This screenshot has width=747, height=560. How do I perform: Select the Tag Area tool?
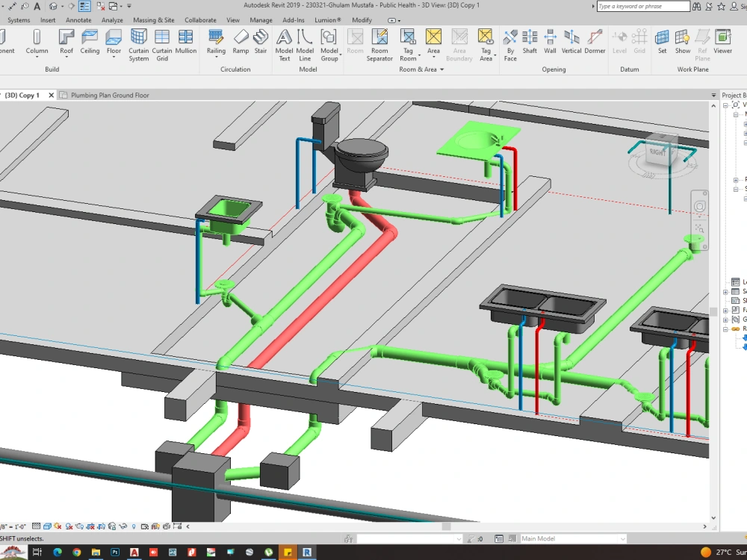(x=486, y=46)
